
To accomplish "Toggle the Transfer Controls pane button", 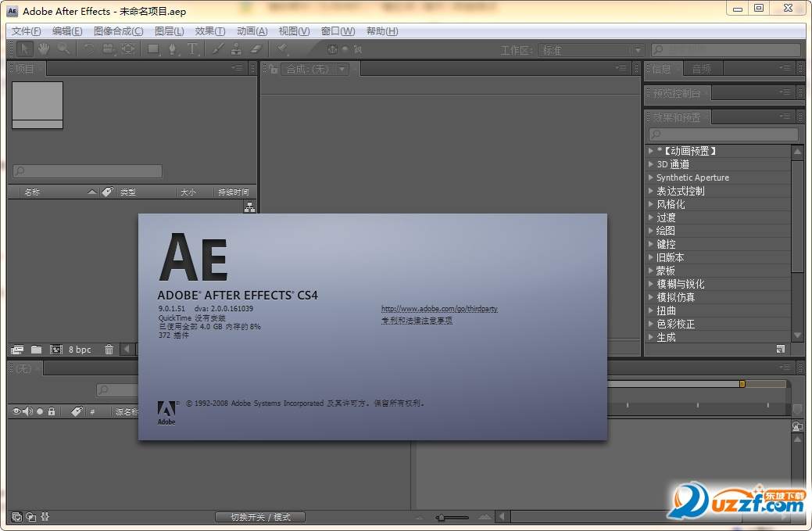I will point(31,516).
